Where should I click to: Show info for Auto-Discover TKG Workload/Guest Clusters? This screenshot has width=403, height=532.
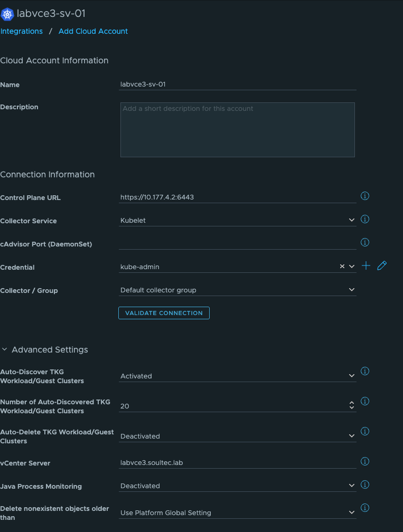tap(365, 371)
